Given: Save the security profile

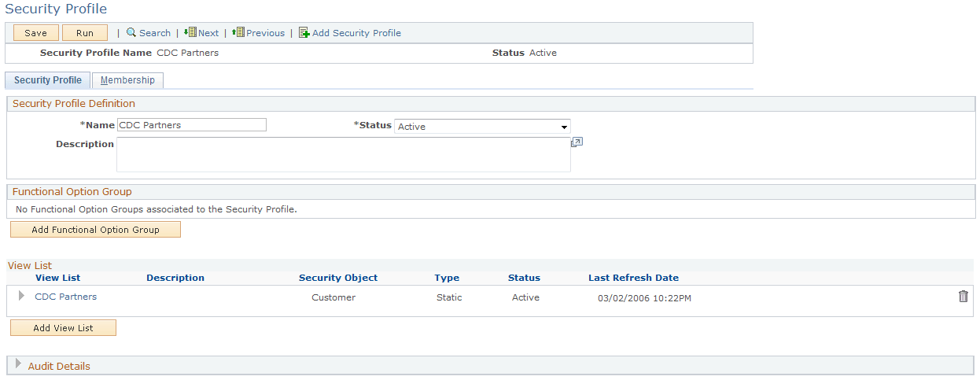Looking at the screenshot, I should click(35, 33).
